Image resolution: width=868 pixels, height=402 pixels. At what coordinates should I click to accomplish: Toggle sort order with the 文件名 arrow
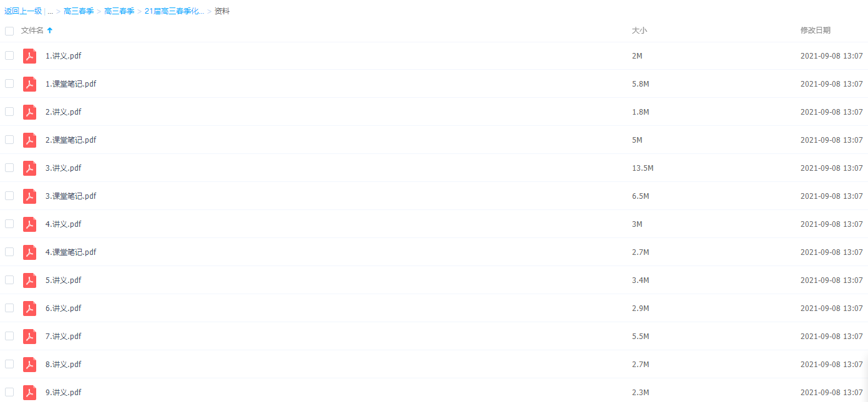pyautogui.click(x=50, y=30)
